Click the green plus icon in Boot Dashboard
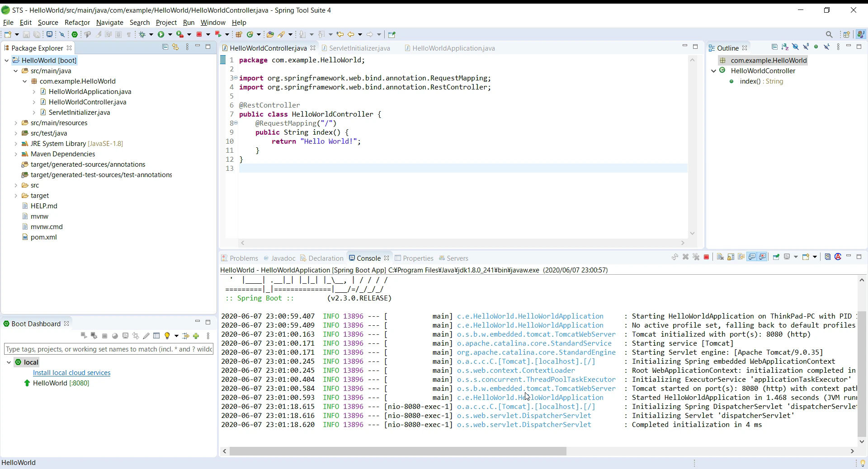This screenshot has width=868, height=469. point(196,336)
